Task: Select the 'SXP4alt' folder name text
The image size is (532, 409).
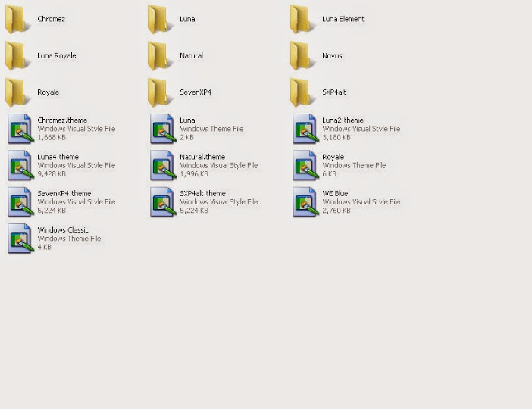Action: tap(334, 92)
